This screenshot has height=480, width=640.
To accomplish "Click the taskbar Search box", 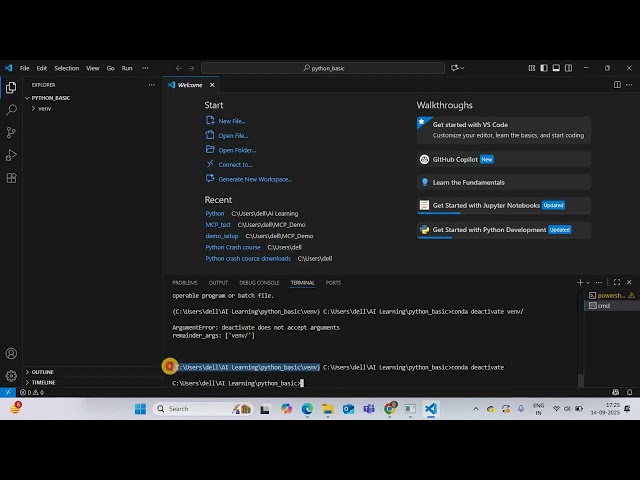I will 203,409.
